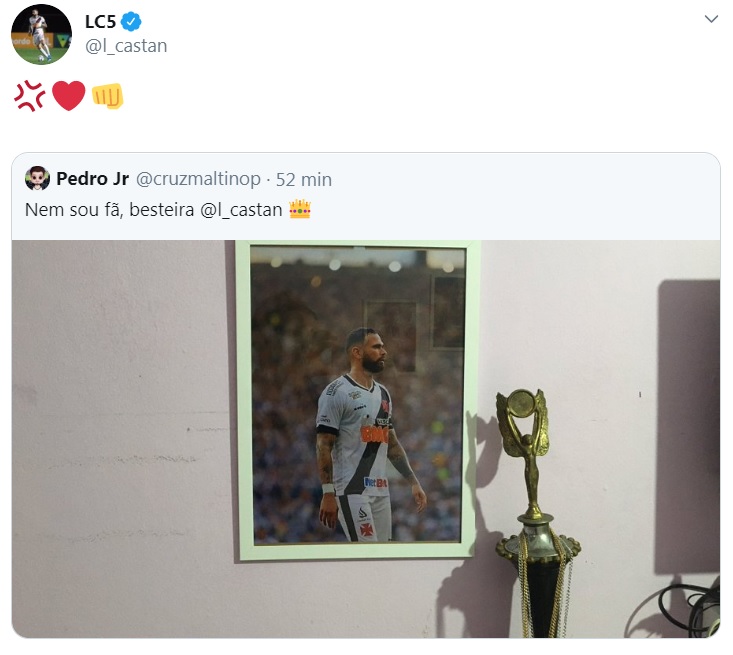Open the framed player photo image

(358, 400)
